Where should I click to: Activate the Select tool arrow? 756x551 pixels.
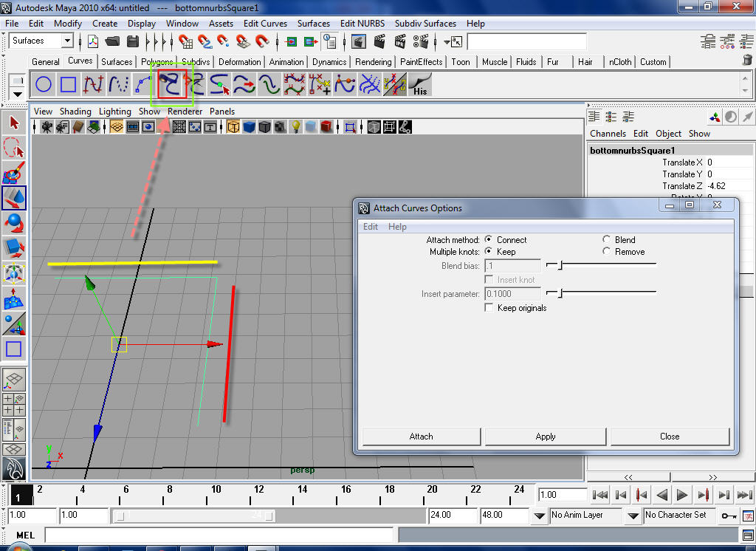click(14, 123)
